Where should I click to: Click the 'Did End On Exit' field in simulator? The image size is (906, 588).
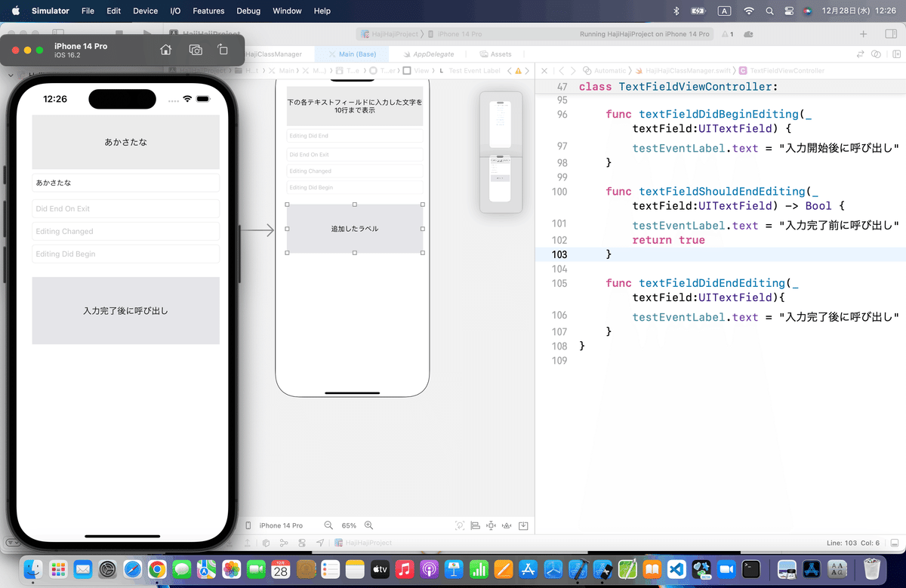tap(125, 208)
